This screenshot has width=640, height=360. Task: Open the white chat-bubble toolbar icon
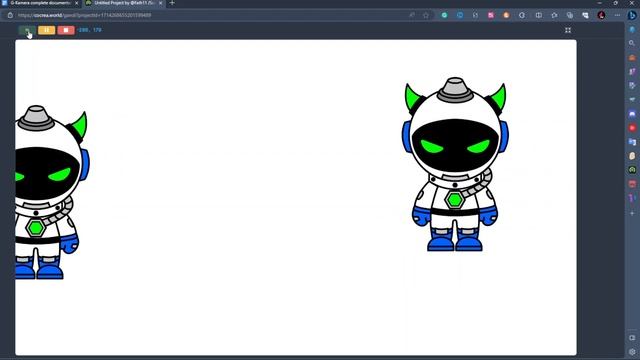(585, 15)
